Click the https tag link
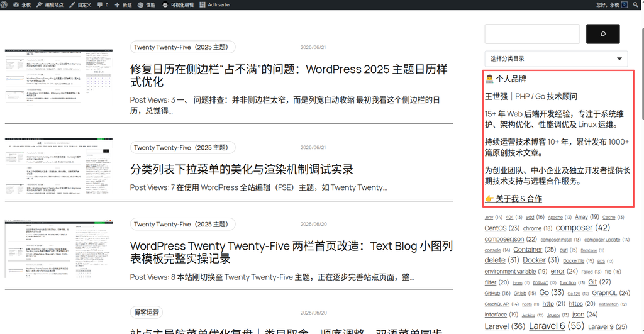Screen dimensions: 644x334 coord(575,304)
